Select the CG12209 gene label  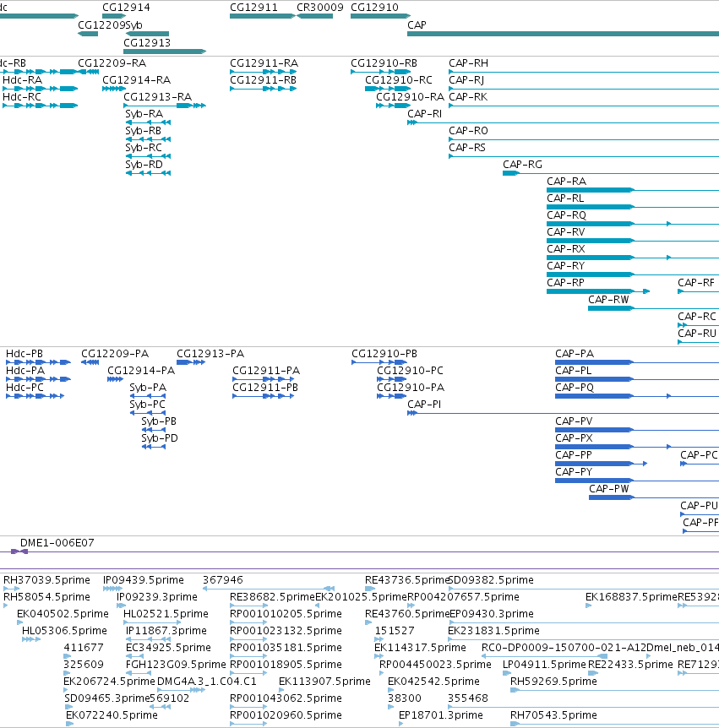tap(101, 25)
